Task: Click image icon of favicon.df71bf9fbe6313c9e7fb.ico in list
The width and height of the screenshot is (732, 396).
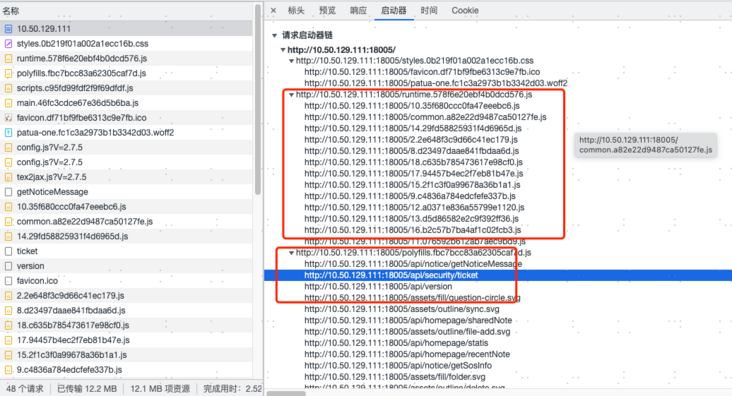Action: [8, 118]
